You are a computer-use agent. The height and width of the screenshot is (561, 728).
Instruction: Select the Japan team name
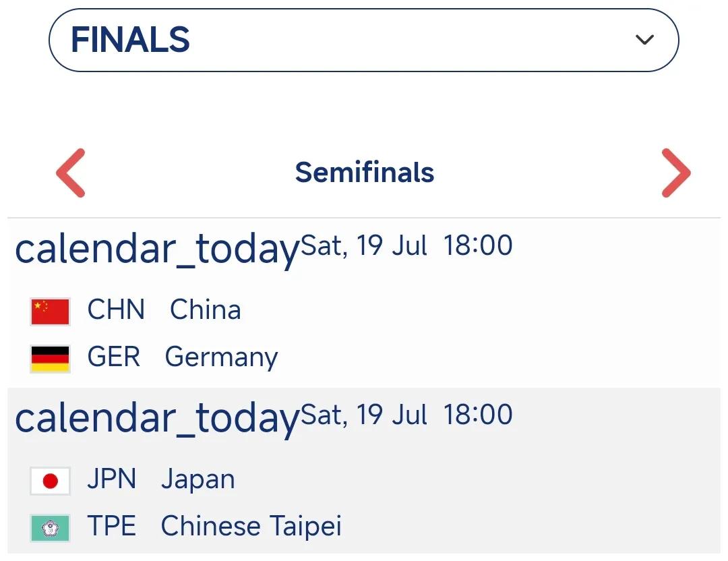[198, 479]
